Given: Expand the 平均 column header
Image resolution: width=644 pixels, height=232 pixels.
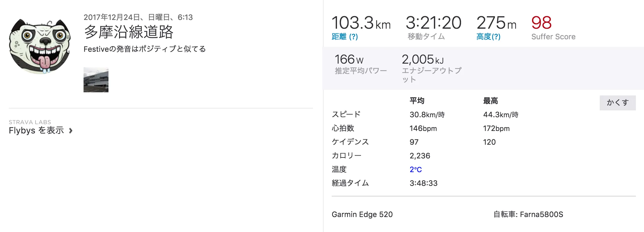Looking at the screenshot, I should (x=417, y=100).
